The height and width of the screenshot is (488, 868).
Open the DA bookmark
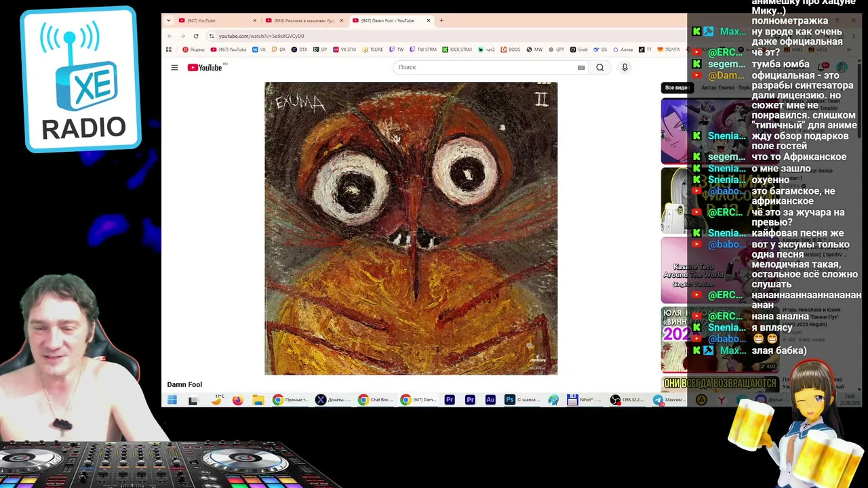279,49
